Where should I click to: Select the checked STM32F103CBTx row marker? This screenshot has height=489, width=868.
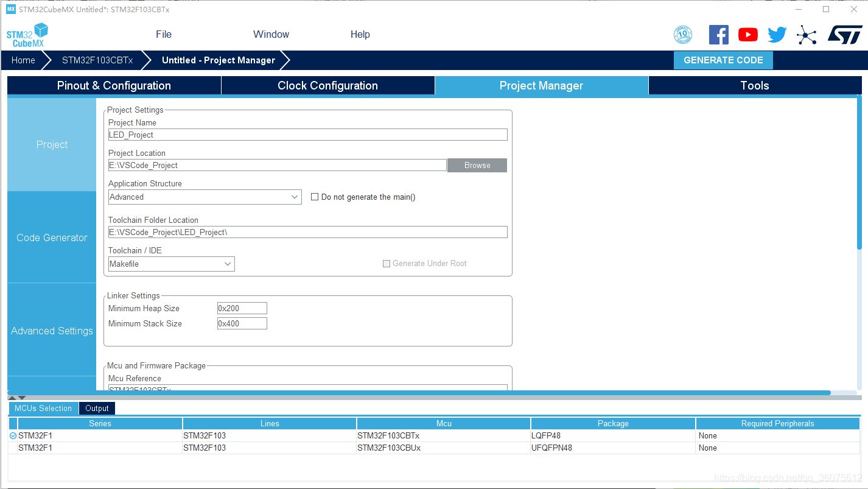13,436
